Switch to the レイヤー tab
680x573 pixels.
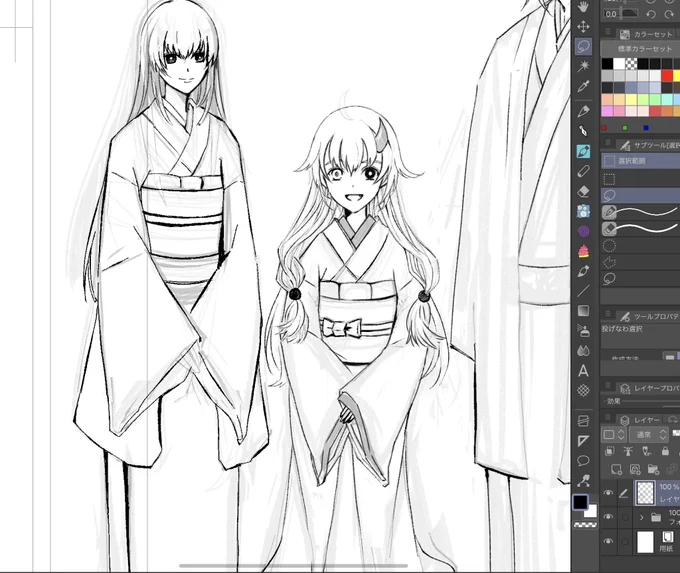click(640, 420)
